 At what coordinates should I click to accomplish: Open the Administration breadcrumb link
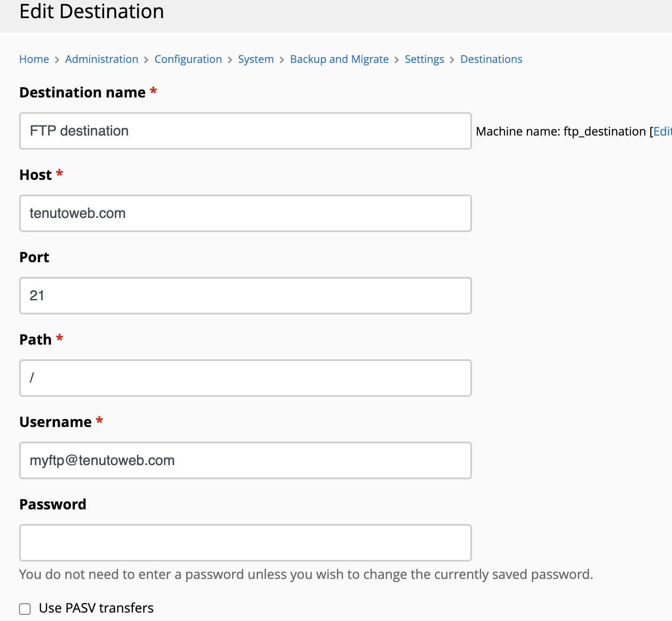(x=102, y=59)
